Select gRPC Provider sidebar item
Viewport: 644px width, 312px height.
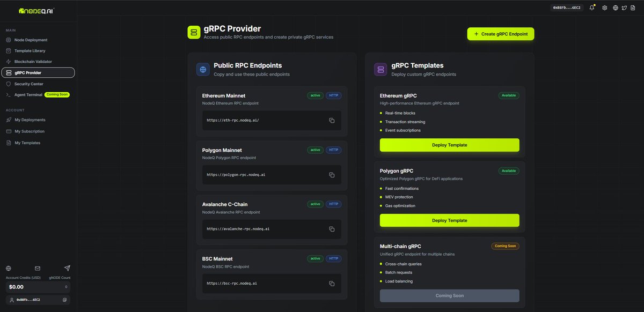pos(38,72)
